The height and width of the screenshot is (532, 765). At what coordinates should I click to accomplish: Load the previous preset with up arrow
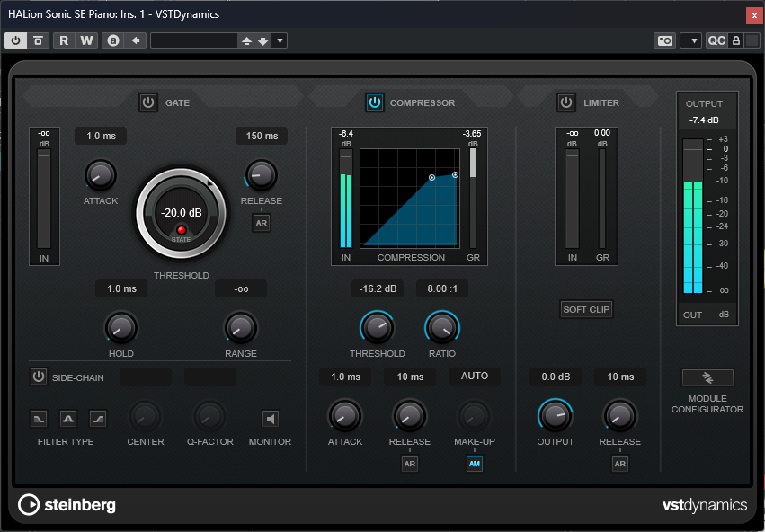[x=246, y=41]
